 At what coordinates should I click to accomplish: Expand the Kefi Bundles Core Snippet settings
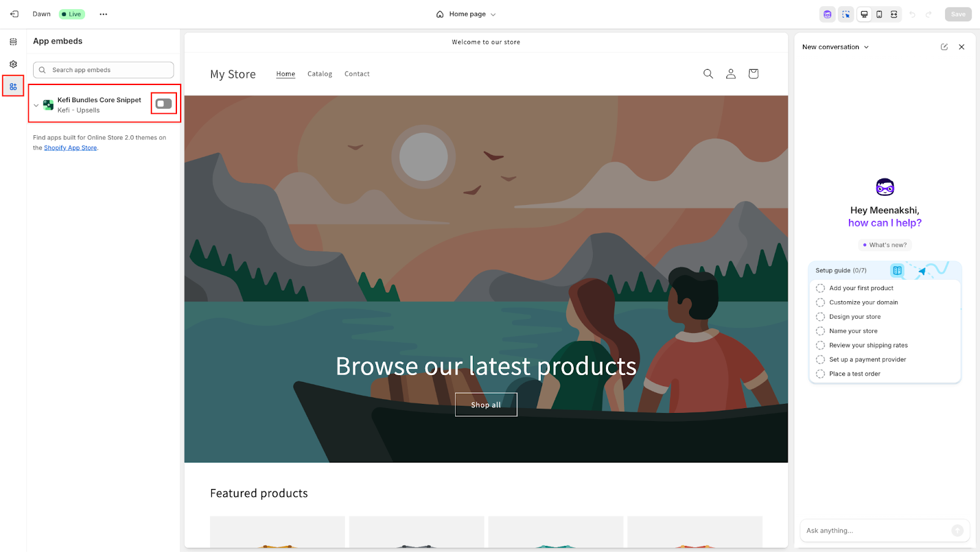pos(36,105)
